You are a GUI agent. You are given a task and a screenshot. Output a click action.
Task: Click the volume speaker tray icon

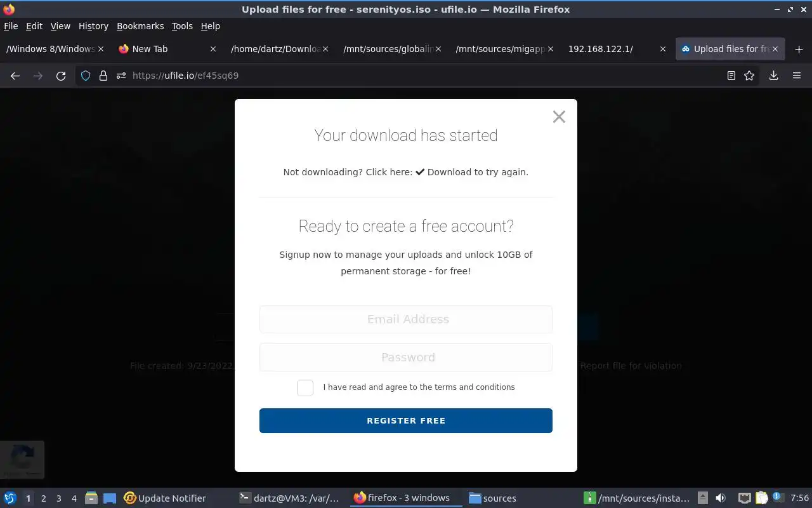pos(720,498)
